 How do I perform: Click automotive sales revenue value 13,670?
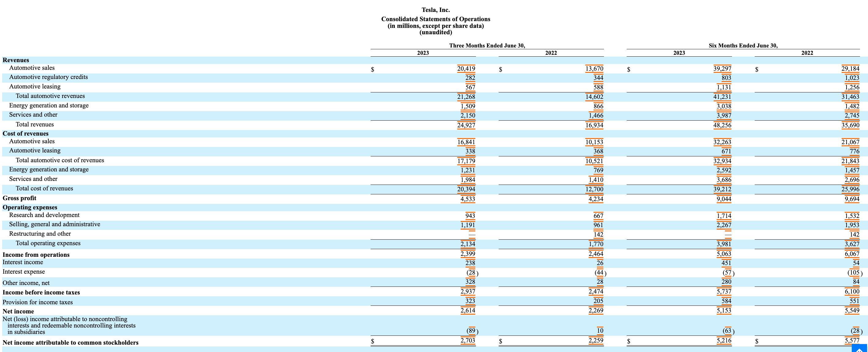click(594, 69)
